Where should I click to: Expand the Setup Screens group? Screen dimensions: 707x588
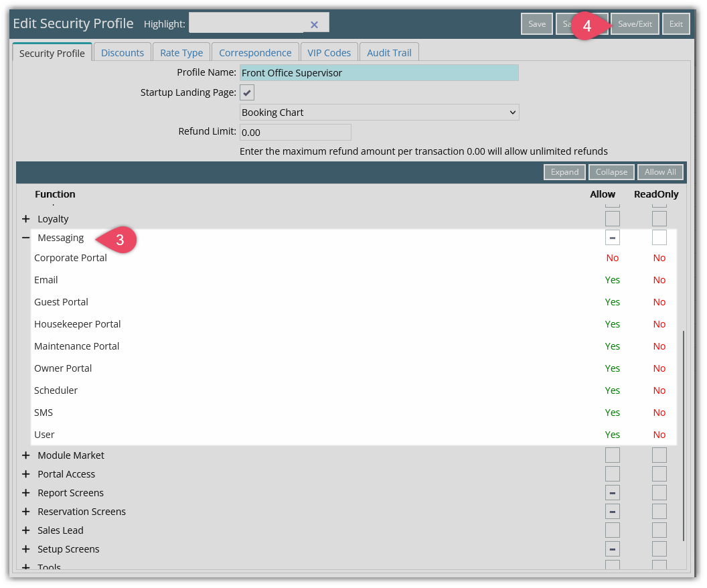coord(25,549)
